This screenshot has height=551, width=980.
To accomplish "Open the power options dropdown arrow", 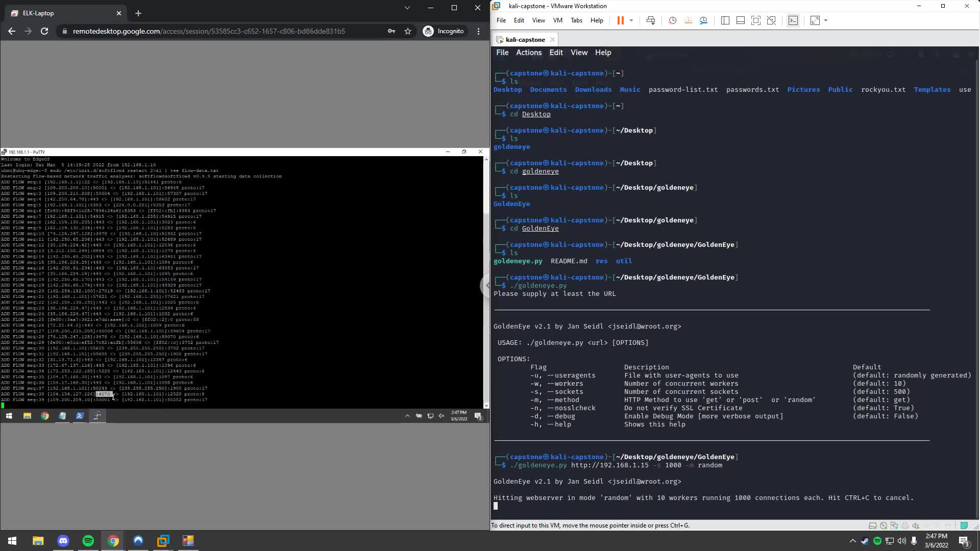I will point(631,20).
